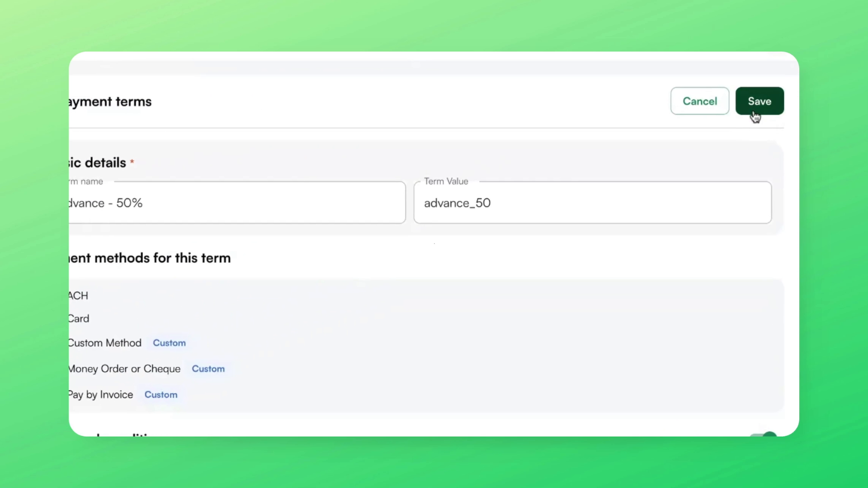Toggle the Custom Method payment option

tap(105, 343)
